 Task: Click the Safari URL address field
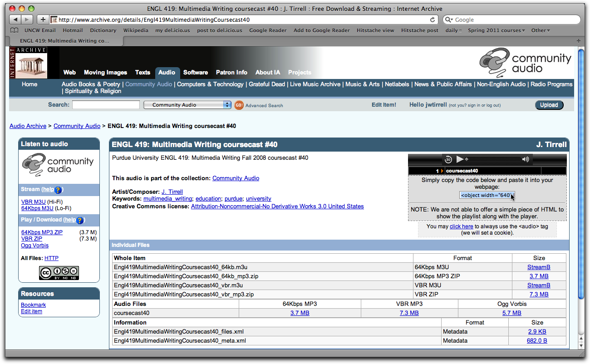[243, 20]
